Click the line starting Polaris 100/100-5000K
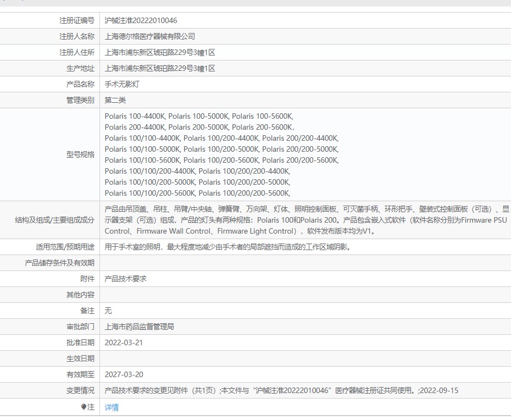Screen dimensions: 511x420 coord(221,150)
